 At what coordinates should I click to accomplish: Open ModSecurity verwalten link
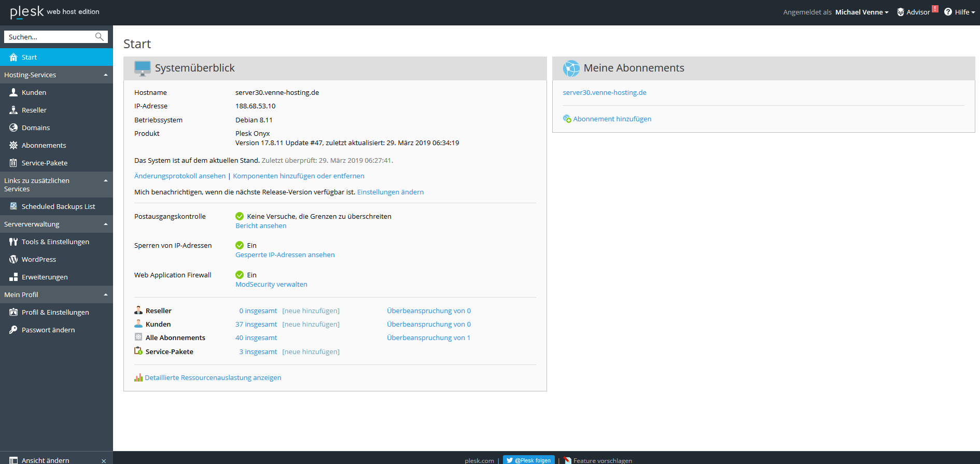271,284
